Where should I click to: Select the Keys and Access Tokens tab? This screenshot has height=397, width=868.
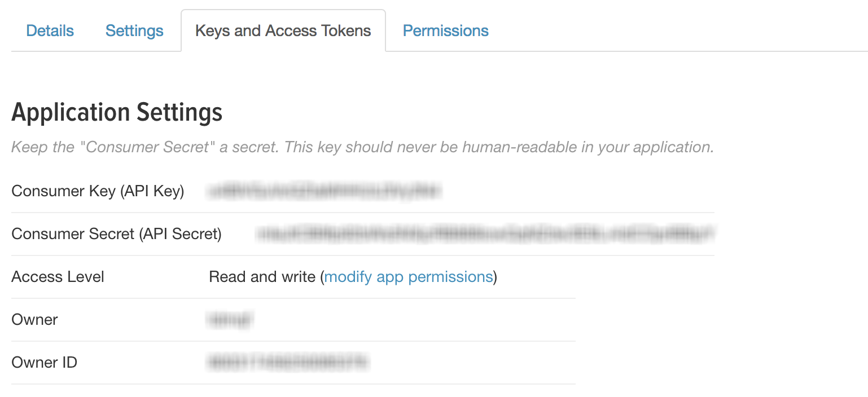click(x=283, y=30)
